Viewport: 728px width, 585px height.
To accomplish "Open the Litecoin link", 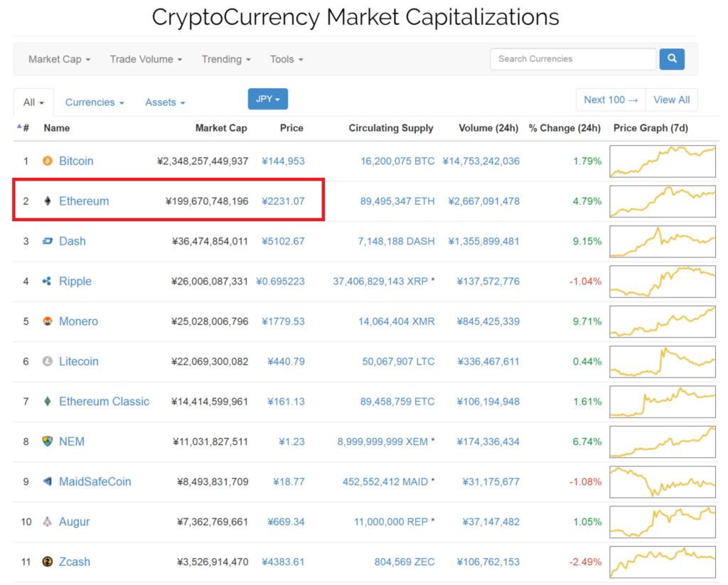I will pos(78,361).
